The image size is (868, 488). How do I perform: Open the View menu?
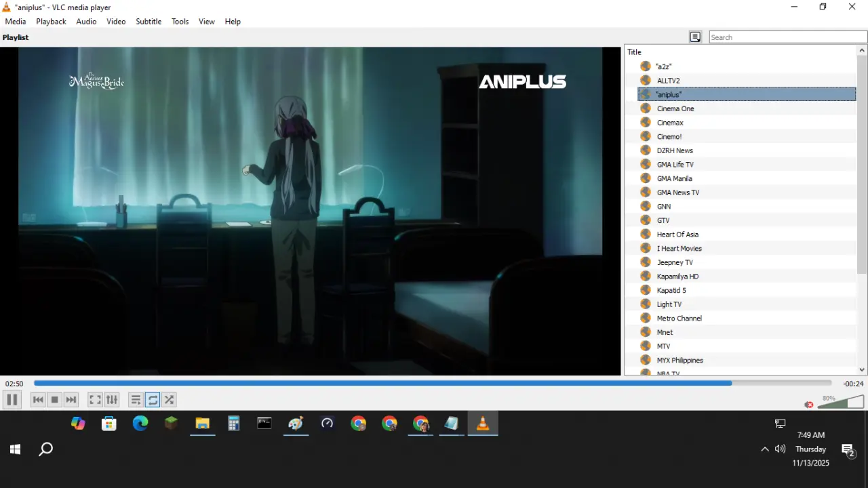tap(207, 22)
